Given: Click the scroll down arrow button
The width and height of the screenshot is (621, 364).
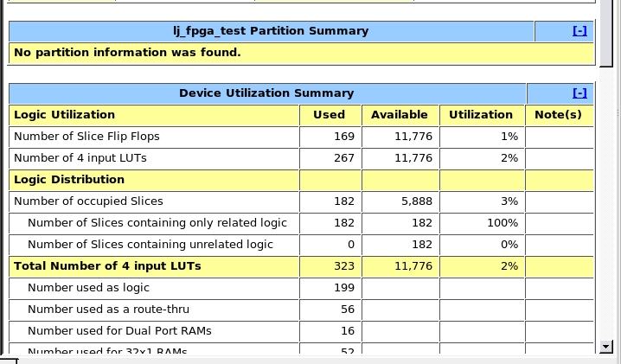Looking at the screenshot, I should pos(605,347).
